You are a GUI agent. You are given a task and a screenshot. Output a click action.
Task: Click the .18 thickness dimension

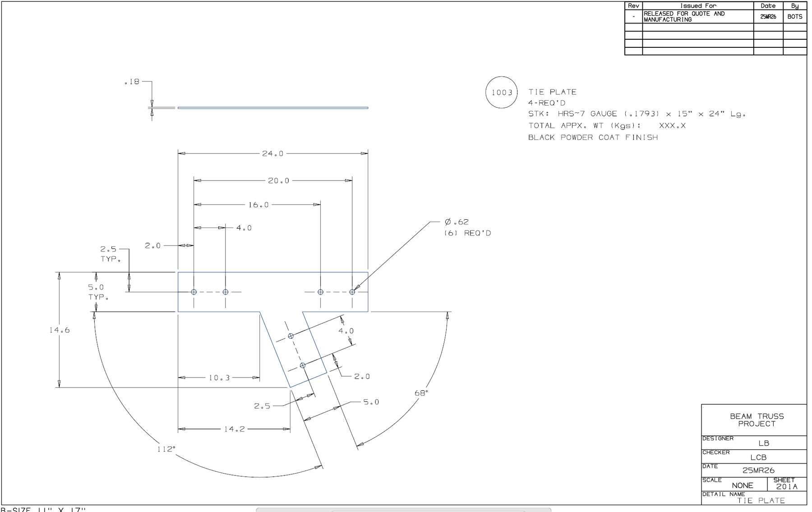pos(132,82)
